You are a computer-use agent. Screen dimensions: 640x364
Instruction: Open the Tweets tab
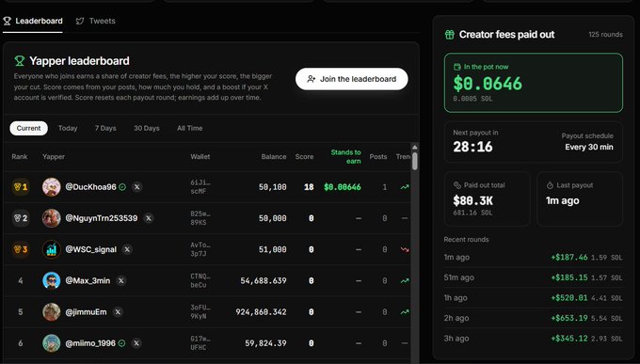pyautogui.click(x=95, y=21)
